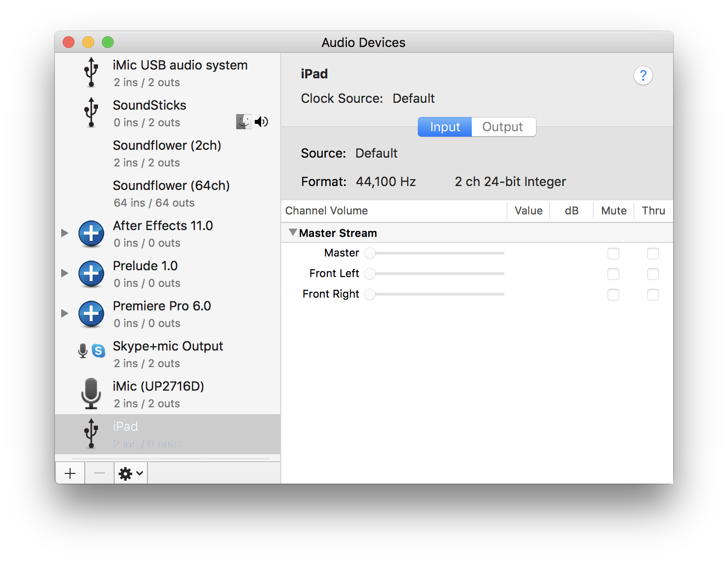The height and width of the screenshot is (562, 728).
Task: Expand the After Effects 11.0 device
Action: tap(65, 233)
